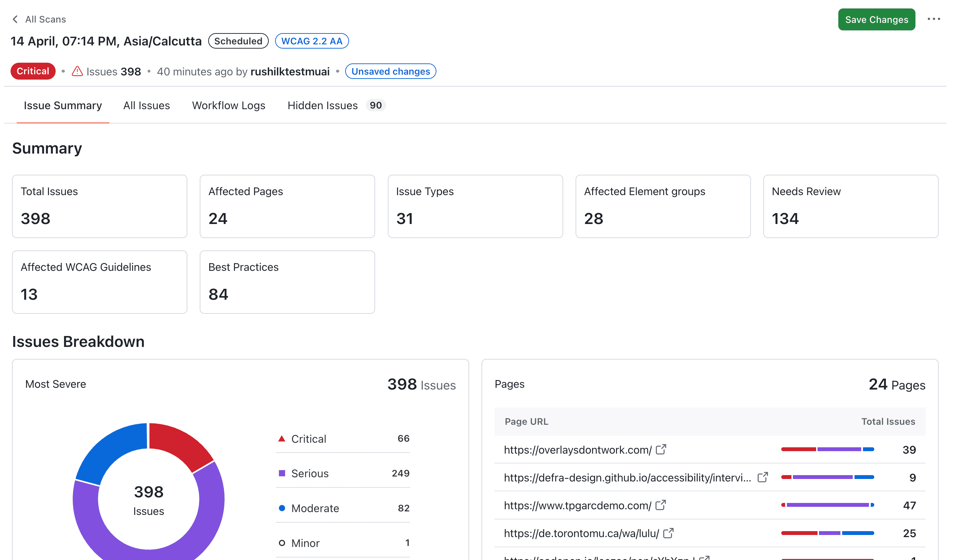Click the back chevron beside All Scans
Image resolution: width=963 pixels, height=560 pixels.
coord(15,19)
